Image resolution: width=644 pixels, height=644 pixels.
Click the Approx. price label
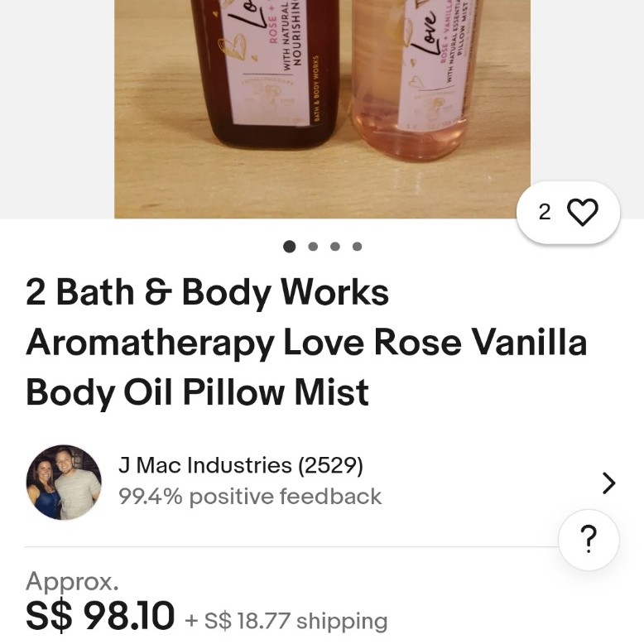(x=72, y=582)
